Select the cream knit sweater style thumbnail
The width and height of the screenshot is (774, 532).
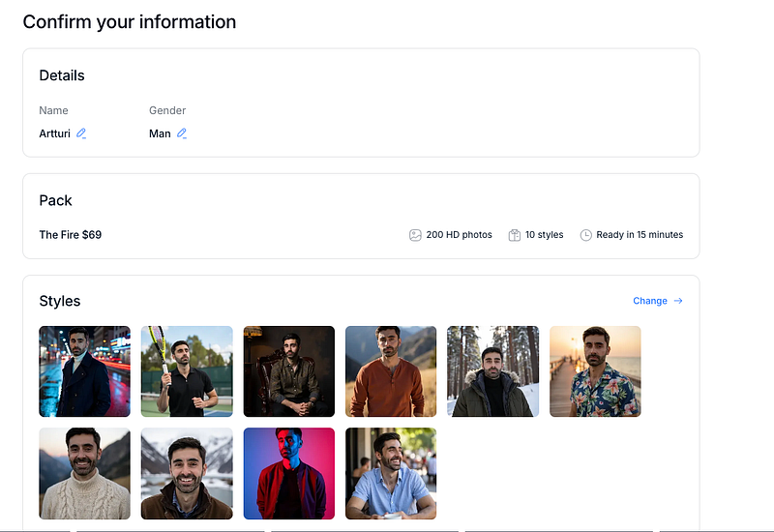pos(85,473)
